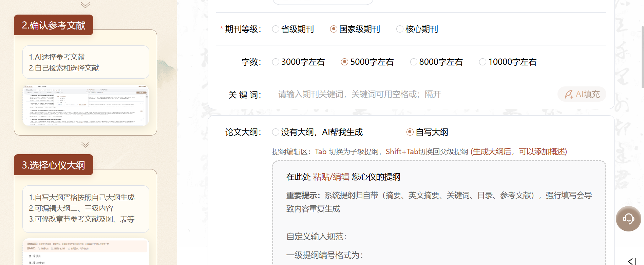Select 核心期刊 journal level
Screen dimensions: 644x265
click(x=417, y=29)
